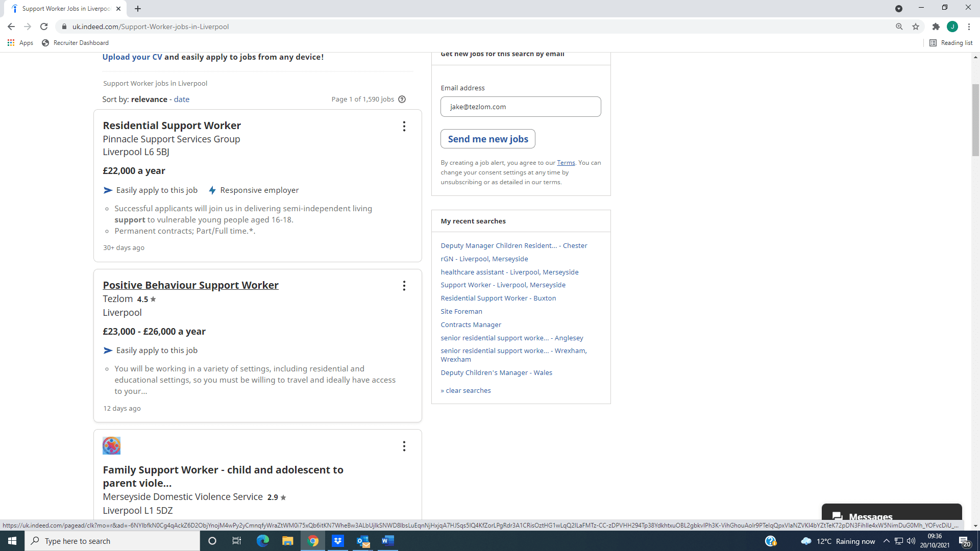Image resolution: width=980 pixels, height=551 pixels.
Task: Click the job count help icon
Action: (x=402, y=99)
